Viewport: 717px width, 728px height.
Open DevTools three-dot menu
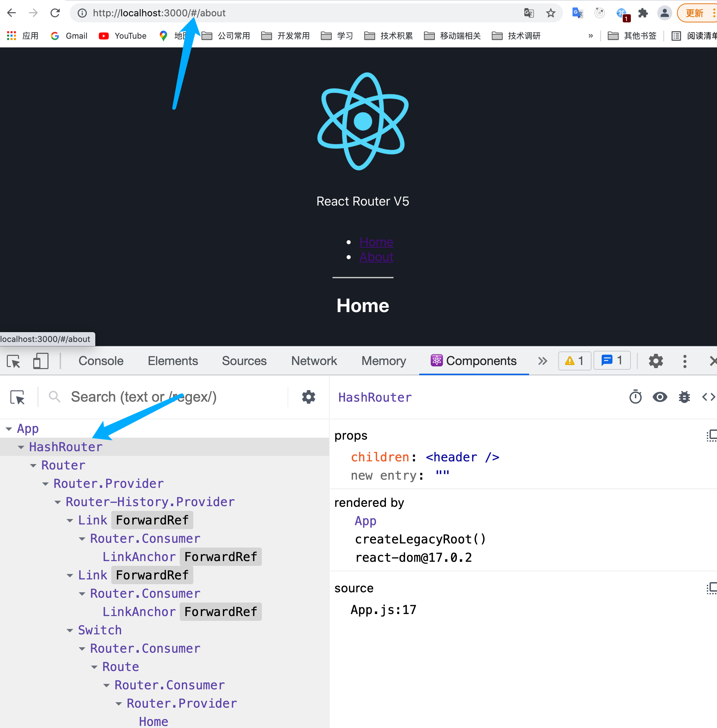(685, 361)
